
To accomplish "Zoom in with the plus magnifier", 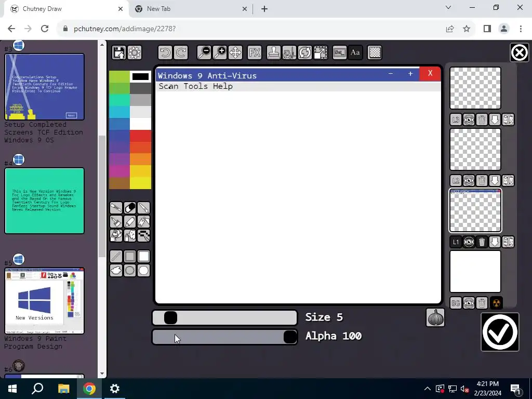I will tap(220, 52).
